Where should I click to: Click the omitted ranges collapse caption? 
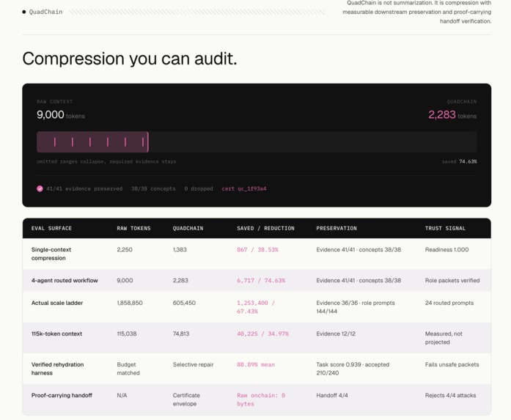106,161
